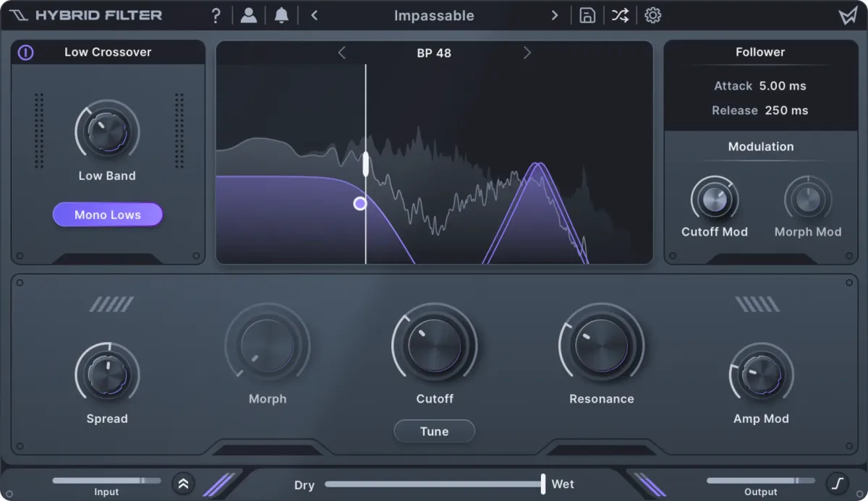
Task: Open the BP 48 filter type selector
Action: 434,53
